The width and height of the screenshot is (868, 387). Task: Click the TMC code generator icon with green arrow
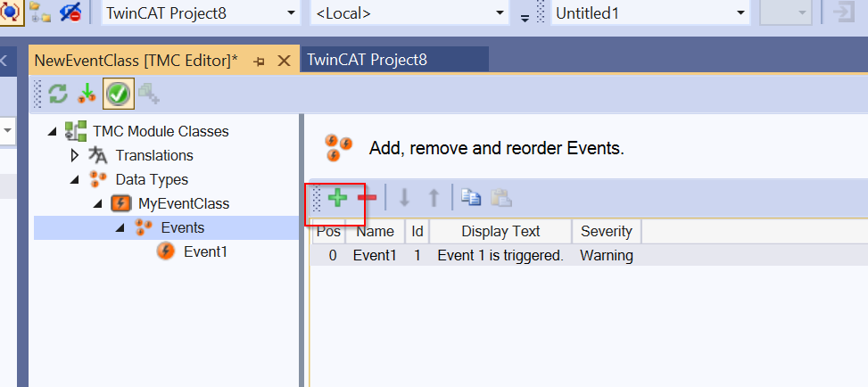[x=87, y=94]
